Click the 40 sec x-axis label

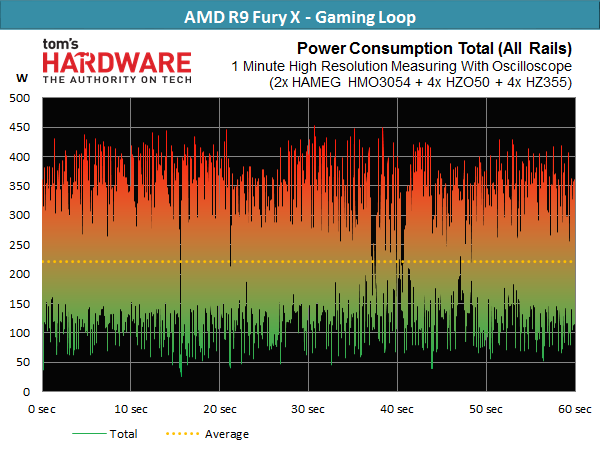(397, 409)
